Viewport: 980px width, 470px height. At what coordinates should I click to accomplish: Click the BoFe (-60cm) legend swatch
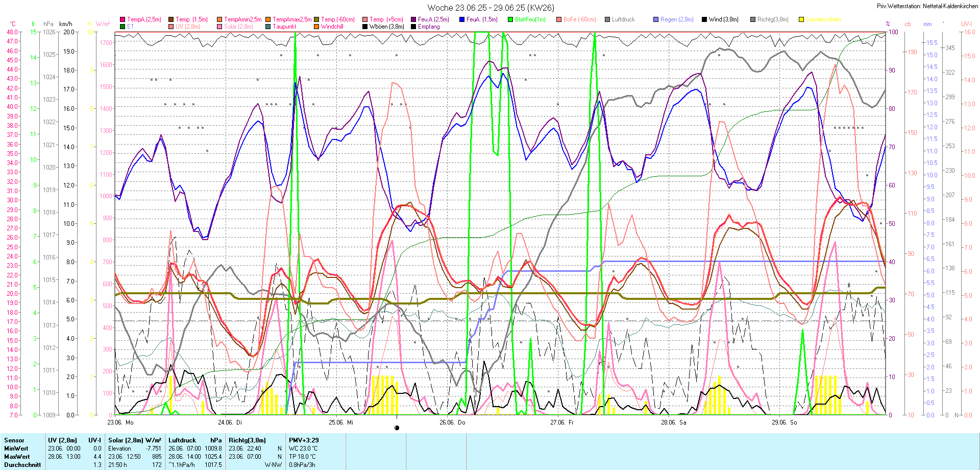[559, 19]
